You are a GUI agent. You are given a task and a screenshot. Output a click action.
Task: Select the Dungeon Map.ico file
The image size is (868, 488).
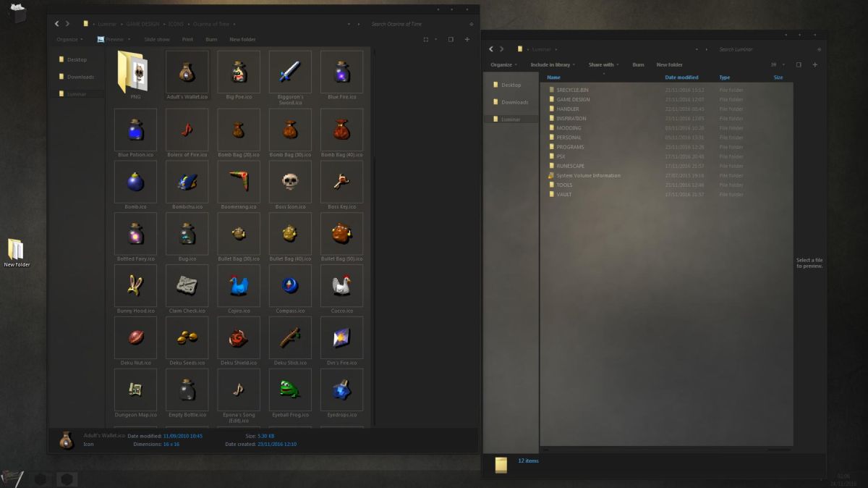coord(135,394)
